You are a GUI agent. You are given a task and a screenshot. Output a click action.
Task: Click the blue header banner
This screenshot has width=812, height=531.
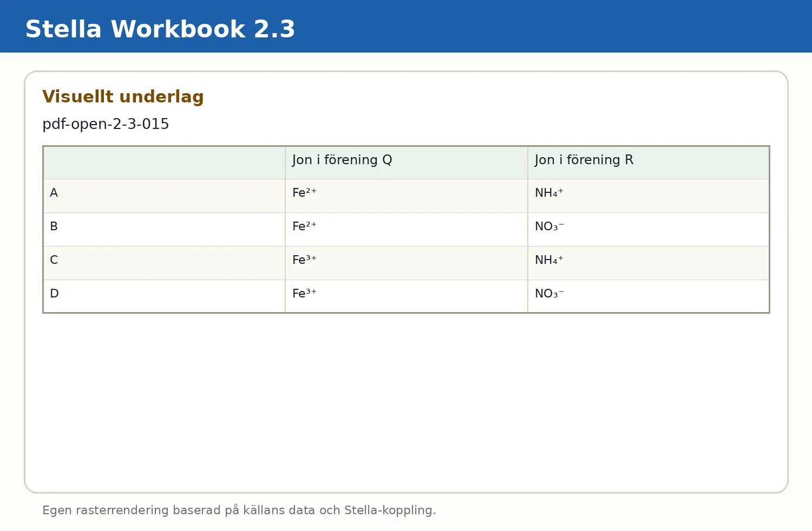click(x=406, y=26)
